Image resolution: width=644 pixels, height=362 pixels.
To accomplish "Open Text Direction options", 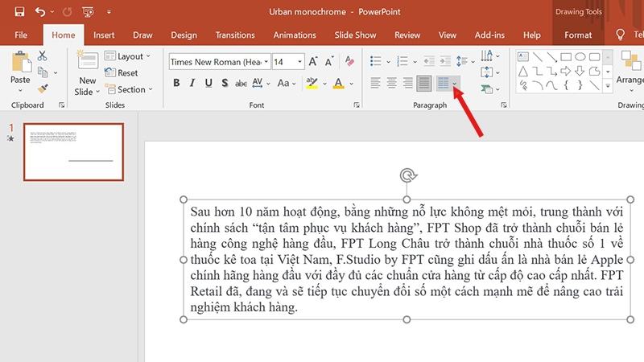I will tap(490, 56).
